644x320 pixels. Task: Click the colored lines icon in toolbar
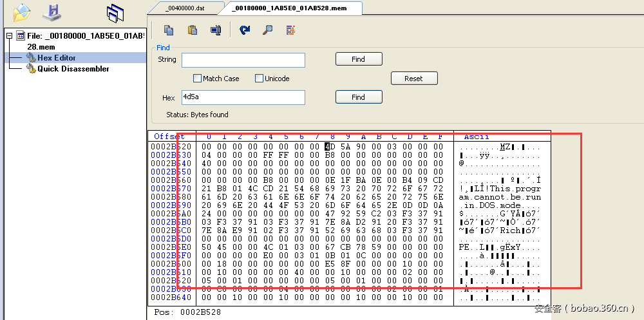pos(290,30)
